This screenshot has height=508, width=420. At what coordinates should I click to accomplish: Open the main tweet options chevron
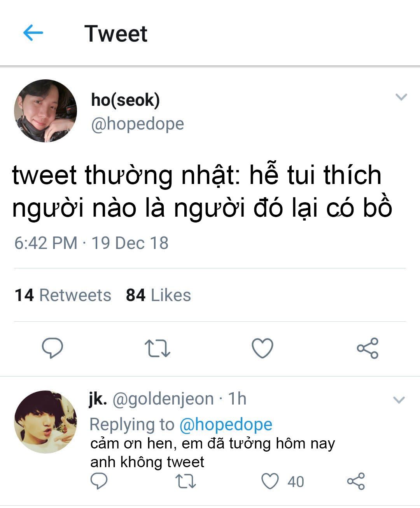401,97
